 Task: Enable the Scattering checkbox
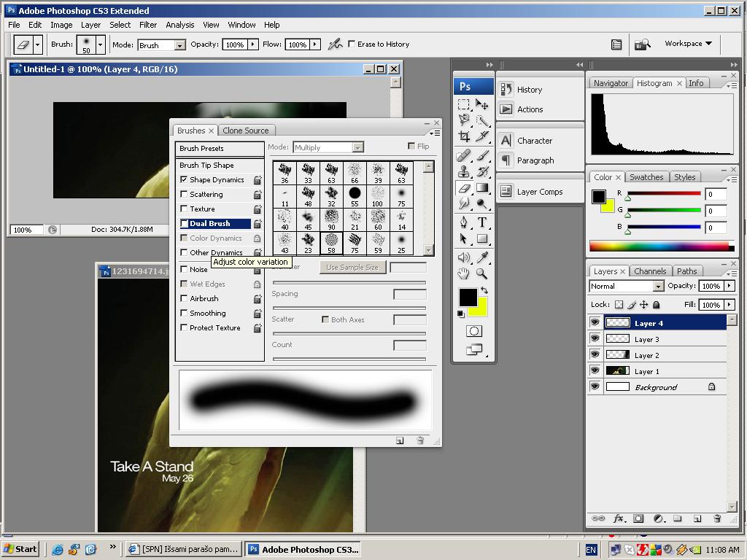(185, 194)
